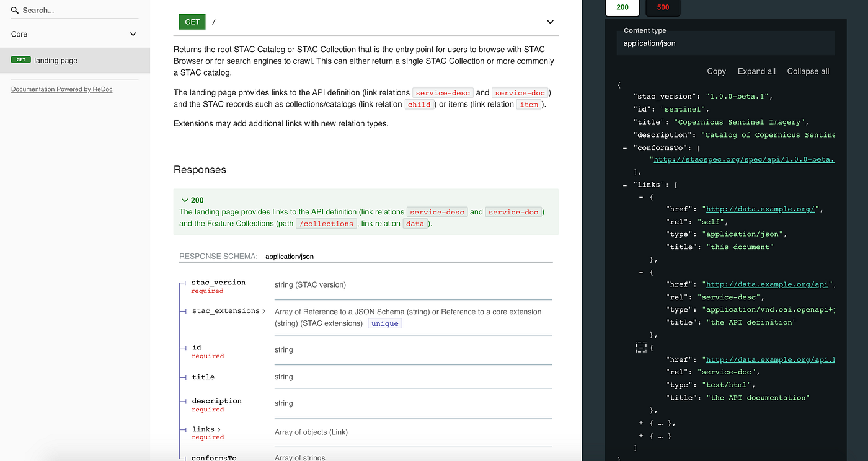
Task: Collapse the service-doc link JSON object
Action: [x=641, y=348]
